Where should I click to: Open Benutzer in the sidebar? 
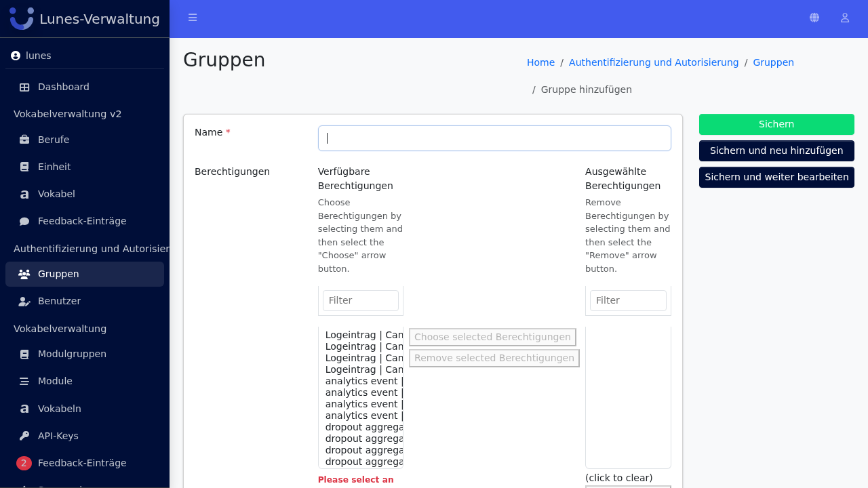coord(85,301)
